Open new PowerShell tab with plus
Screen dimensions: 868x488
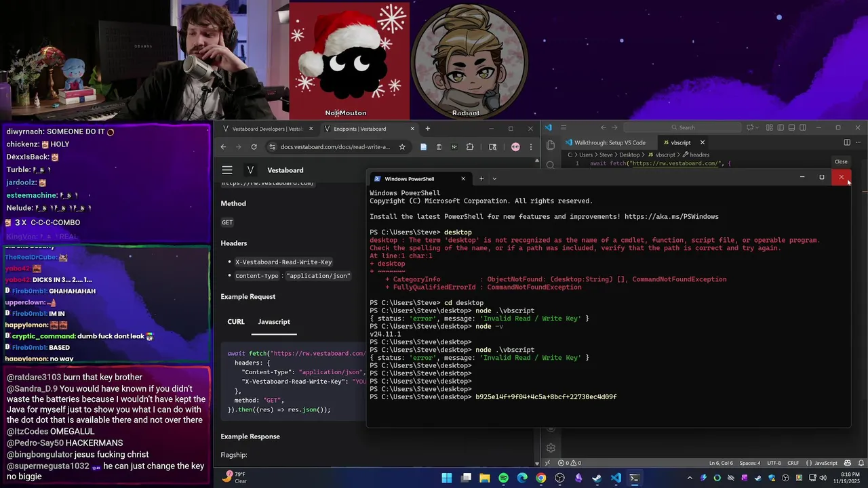(x=481, y=179)
